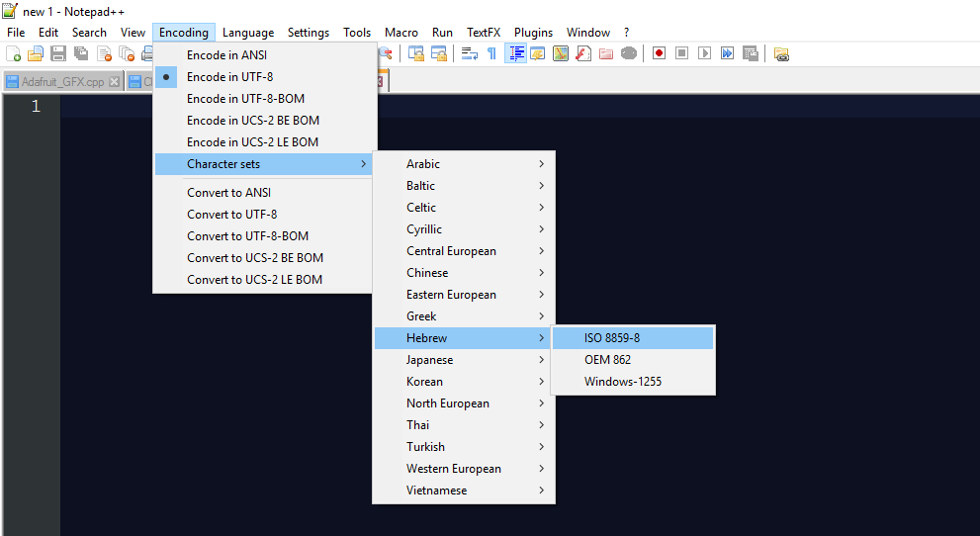Open the Document Map toolbar icon

561,53
